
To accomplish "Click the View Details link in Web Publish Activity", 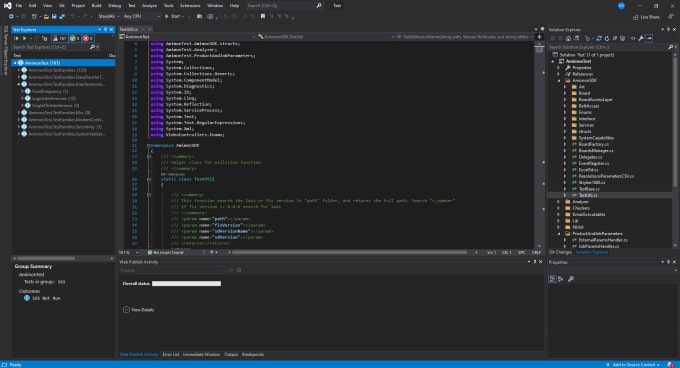I will pyautogui.click(x=138, y=309).
